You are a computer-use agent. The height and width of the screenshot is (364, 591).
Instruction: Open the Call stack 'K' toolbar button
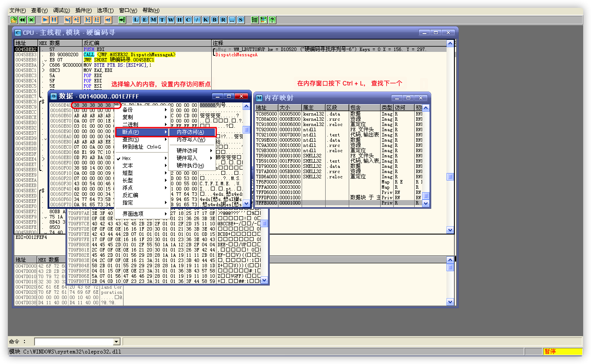pyautogui.click(x=206, y=20)
